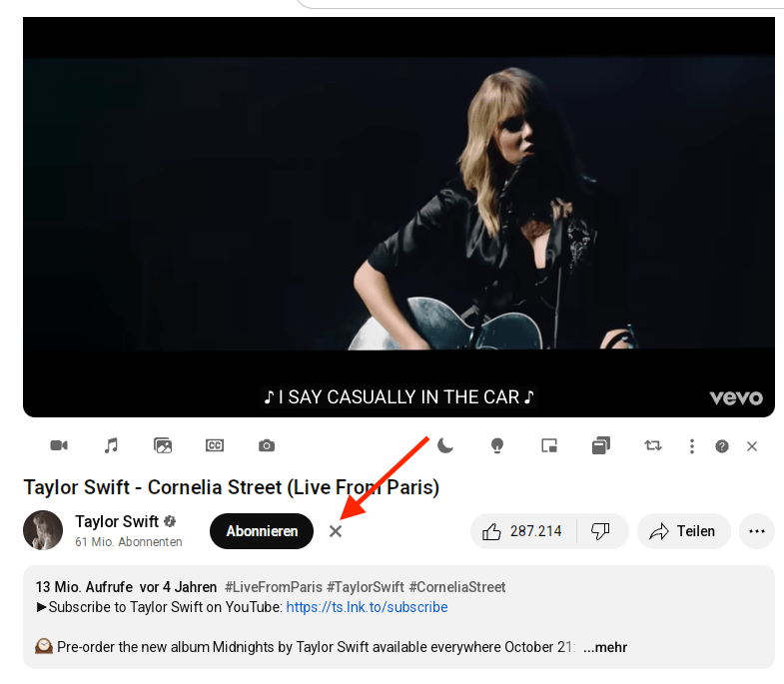Click the Pre-order Midnights album description line
784x684 pixels.
305,647
